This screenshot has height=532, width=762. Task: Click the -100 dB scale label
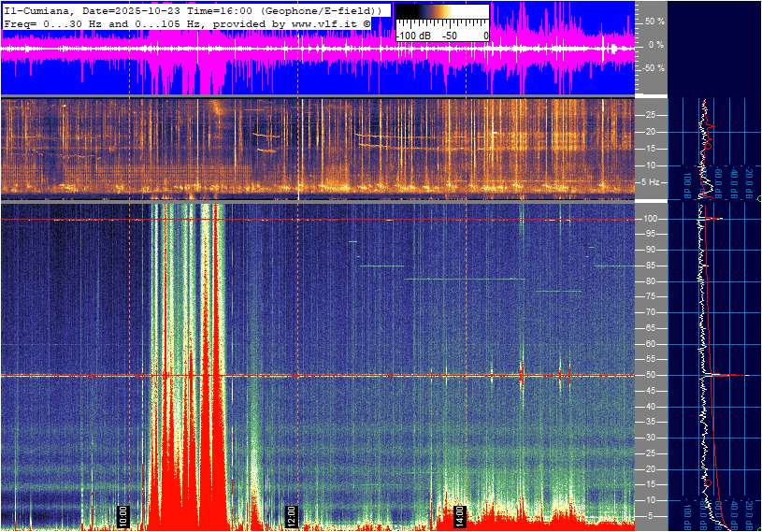(x=411, y=36)
